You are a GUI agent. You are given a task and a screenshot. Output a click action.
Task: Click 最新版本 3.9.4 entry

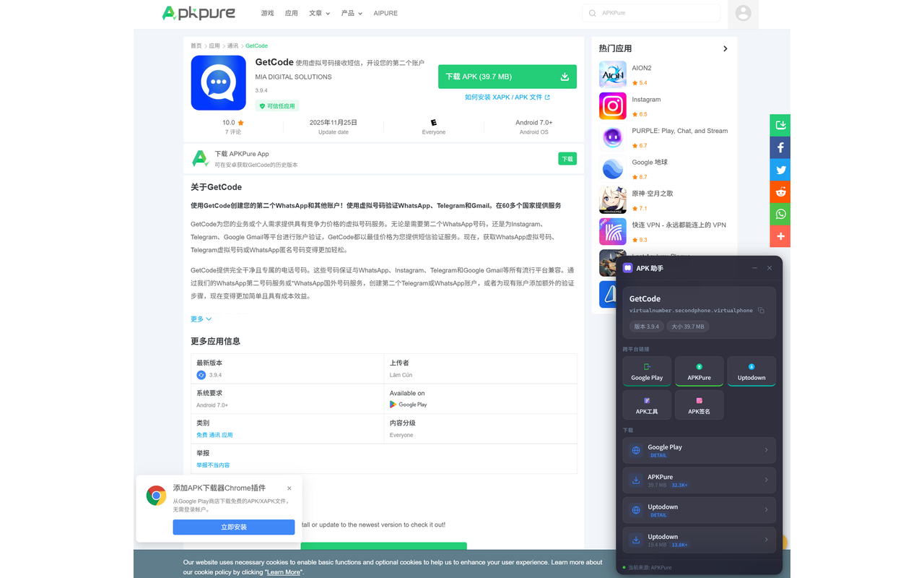click(x=287, y=368)
